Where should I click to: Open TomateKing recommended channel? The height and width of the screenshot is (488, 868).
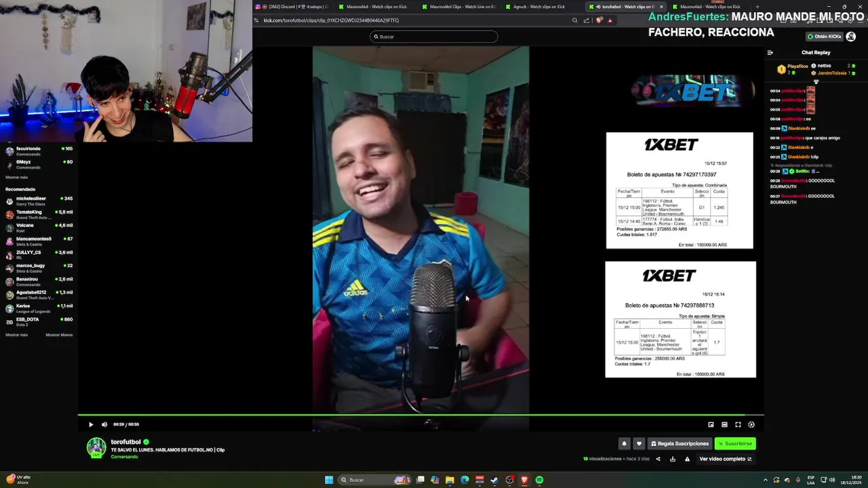(39, 215)
